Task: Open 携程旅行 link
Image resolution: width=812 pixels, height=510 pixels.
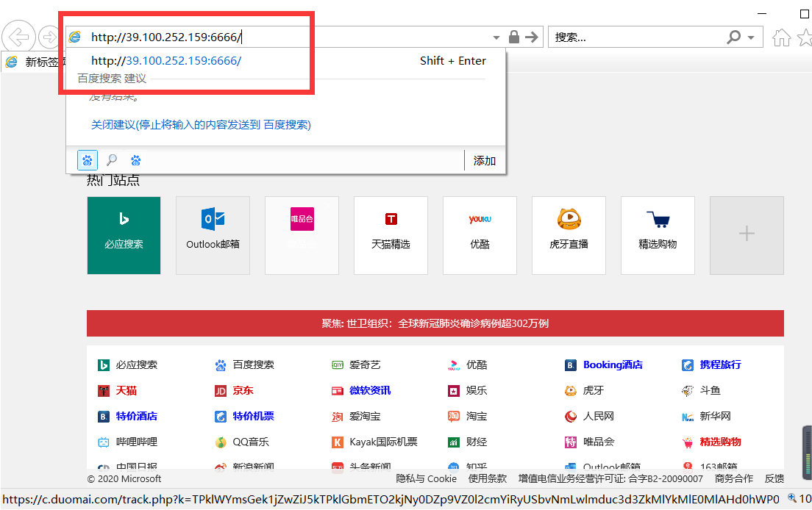Action: pos(720,364)
